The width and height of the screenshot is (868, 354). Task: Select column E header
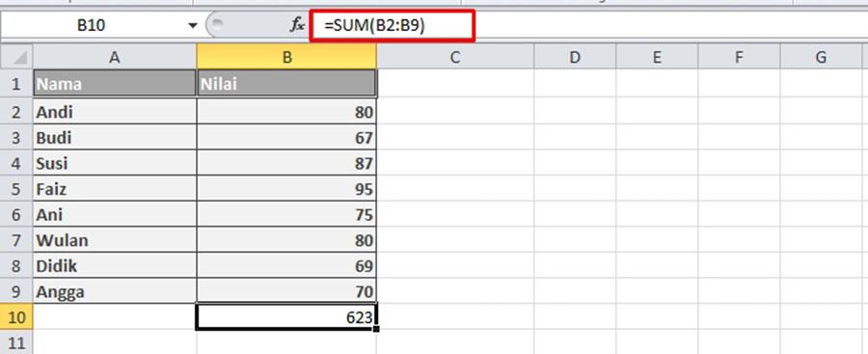pos(657,57)
